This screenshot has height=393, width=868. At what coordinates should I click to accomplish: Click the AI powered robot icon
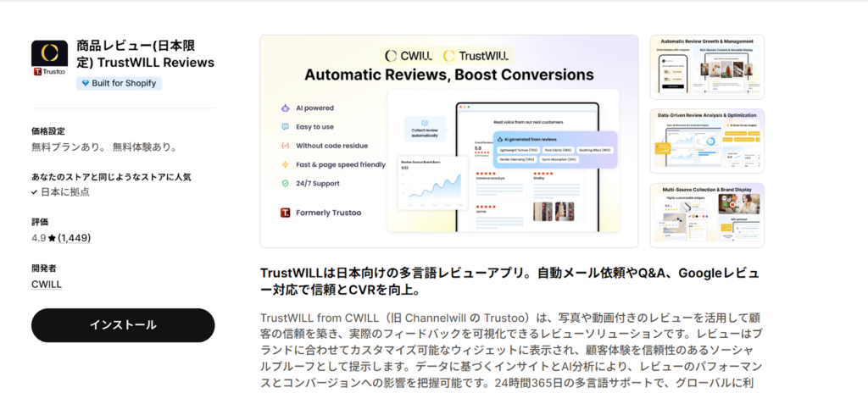pos(285,108)
